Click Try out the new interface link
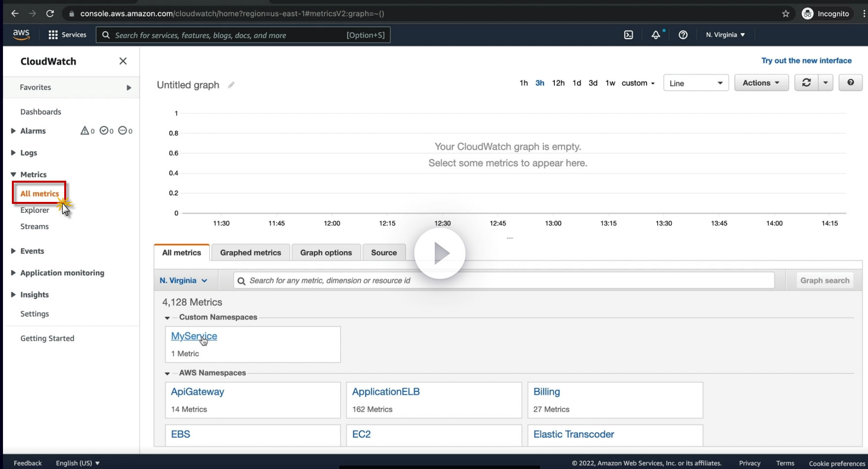This screenshot has width=868, height=469. point(806,60)
